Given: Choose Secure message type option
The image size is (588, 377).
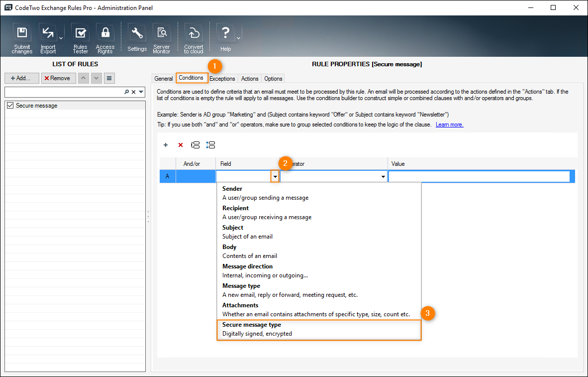Looking at the screenshot, I should tap(319, 329).
